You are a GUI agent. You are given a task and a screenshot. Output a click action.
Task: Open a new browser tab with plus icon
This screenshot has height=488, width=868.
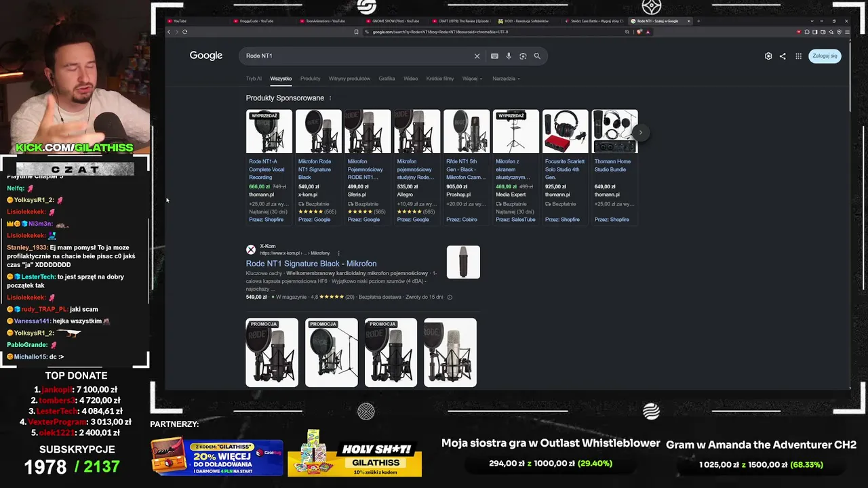coord(698,21)
